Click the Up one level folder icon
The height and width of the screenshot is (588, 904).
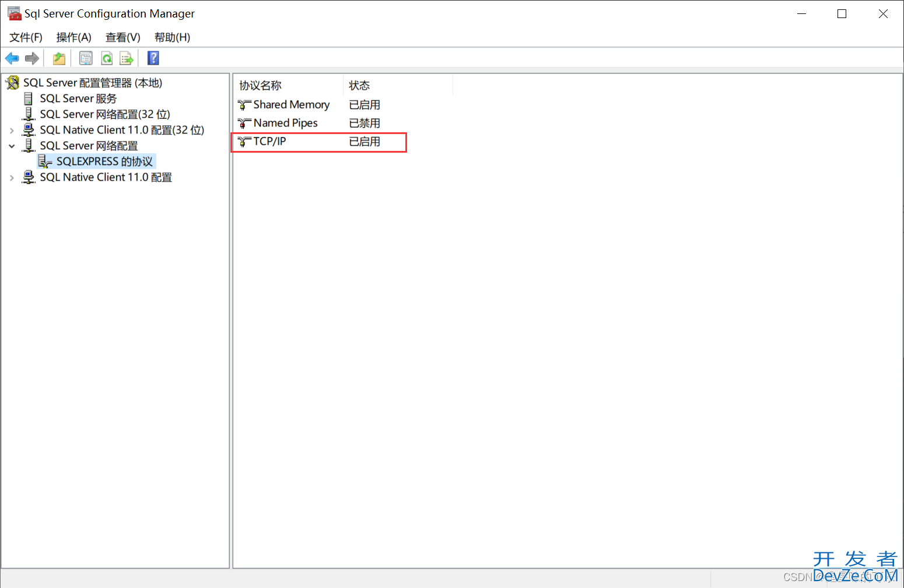(x=59, y=58)
